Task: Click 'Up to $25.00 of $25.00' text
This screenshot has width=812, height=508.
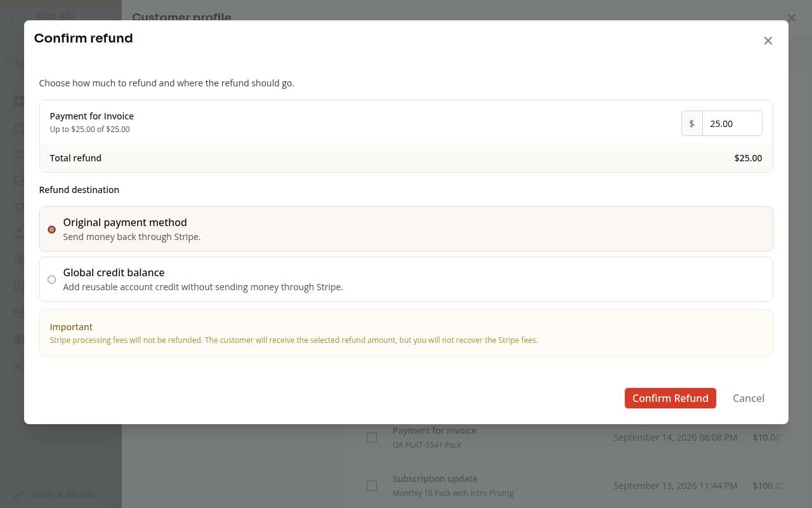Action: point(89,130)
